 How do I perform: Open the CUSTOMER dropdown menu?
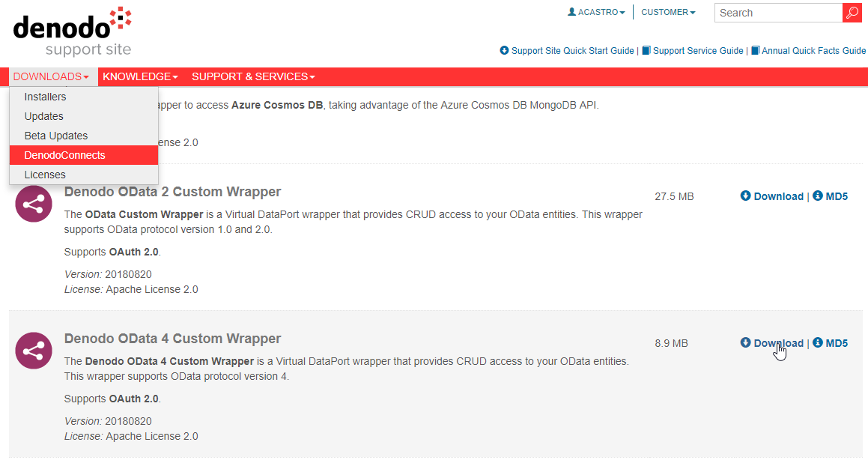pos(668,12)
